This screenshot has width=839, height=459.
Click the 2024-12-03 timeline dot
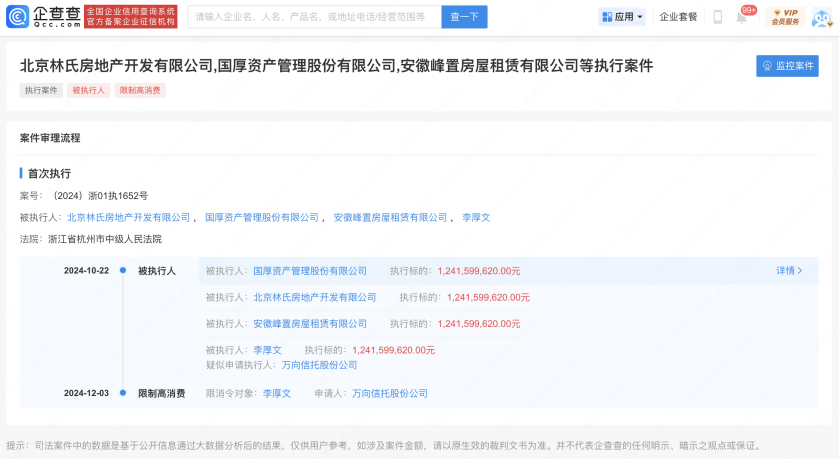coord(122,393)
